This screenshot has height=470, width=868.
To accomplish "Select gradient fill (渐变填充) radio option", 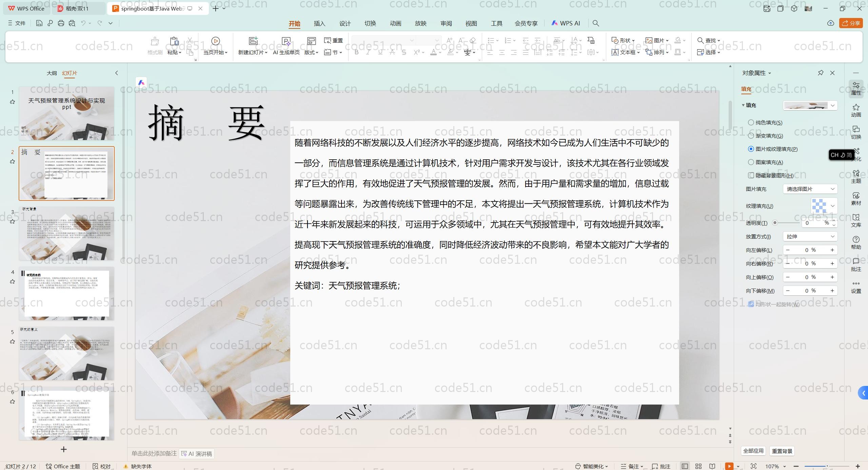I will click(x=751, y=136).
